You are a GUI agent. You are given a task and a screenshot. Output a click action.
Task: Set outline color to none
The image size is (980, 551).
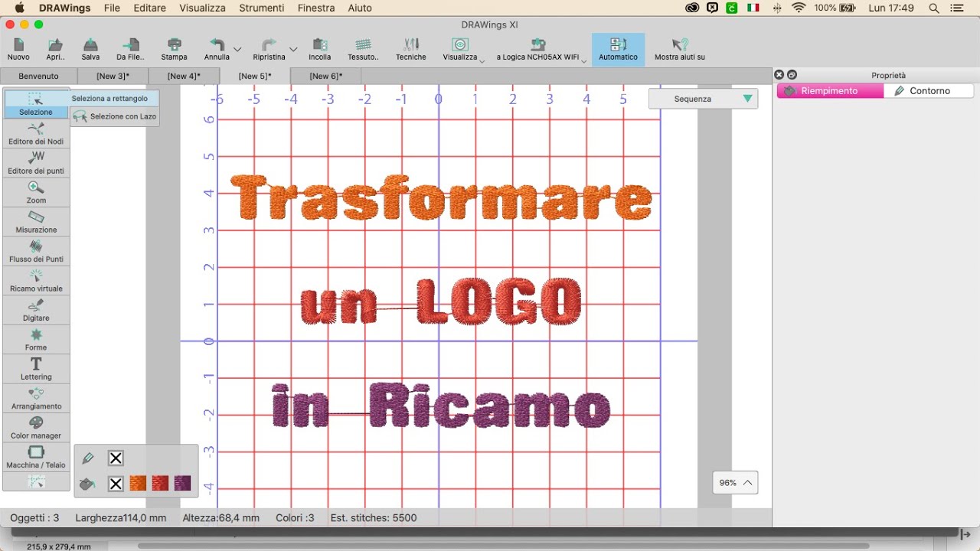[116, 458]
